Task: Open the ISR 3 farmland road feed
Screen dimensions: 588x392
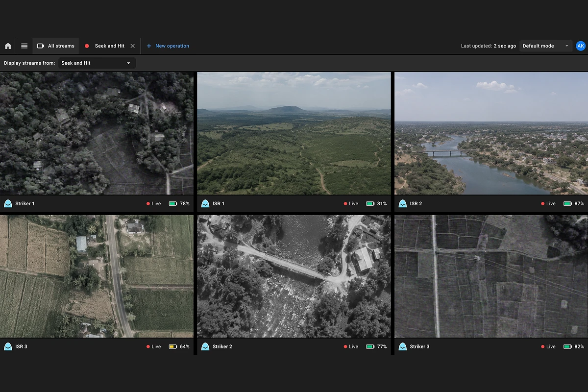Action: tap(97, 276)
